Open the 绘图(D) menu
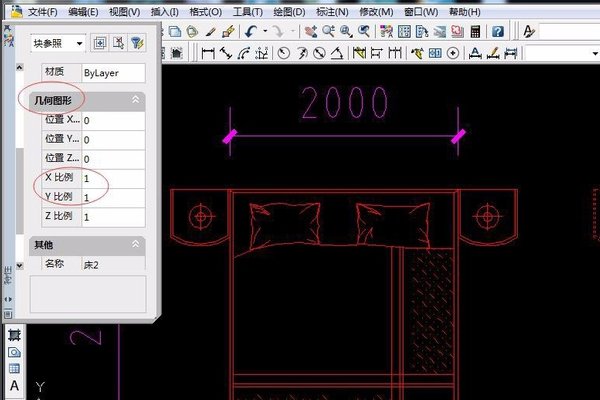The image size is (600, 400). 289,12
